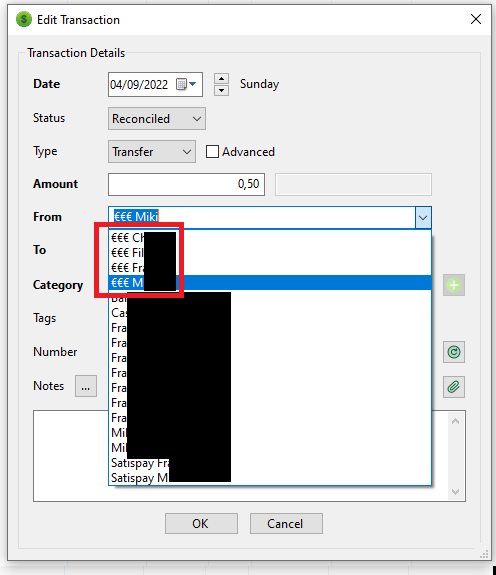Open the Status Reconciled dropdown

coord(157,118)
